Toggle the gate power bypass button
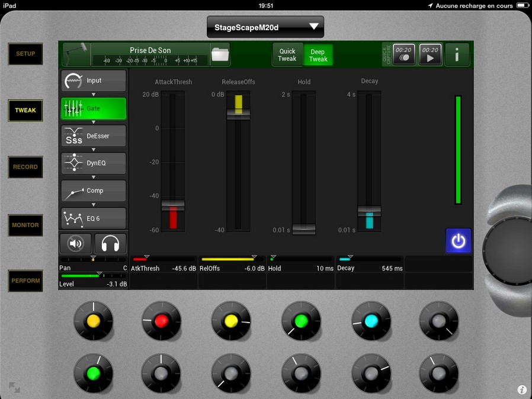 [x=458, y=241]
